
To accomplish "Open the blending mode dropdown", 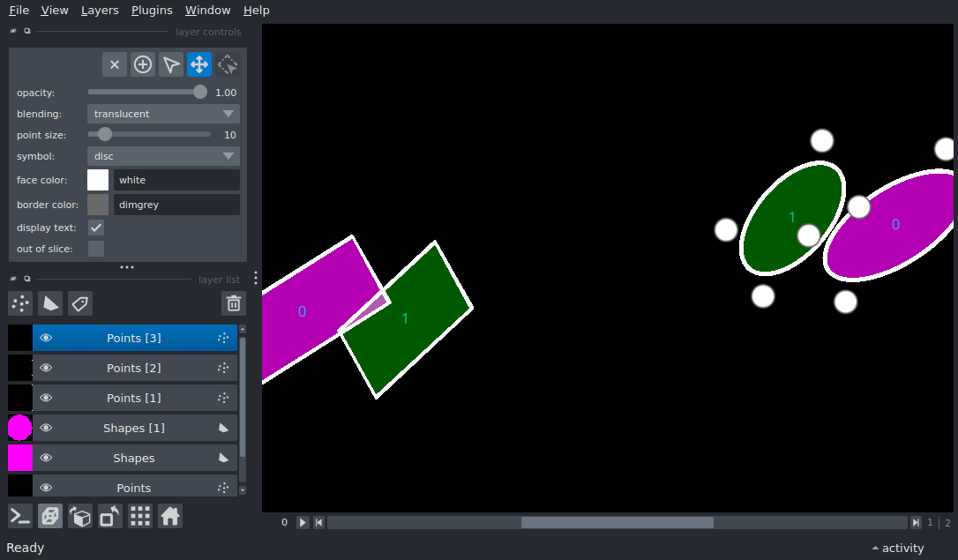I will [x=163, y=114].
